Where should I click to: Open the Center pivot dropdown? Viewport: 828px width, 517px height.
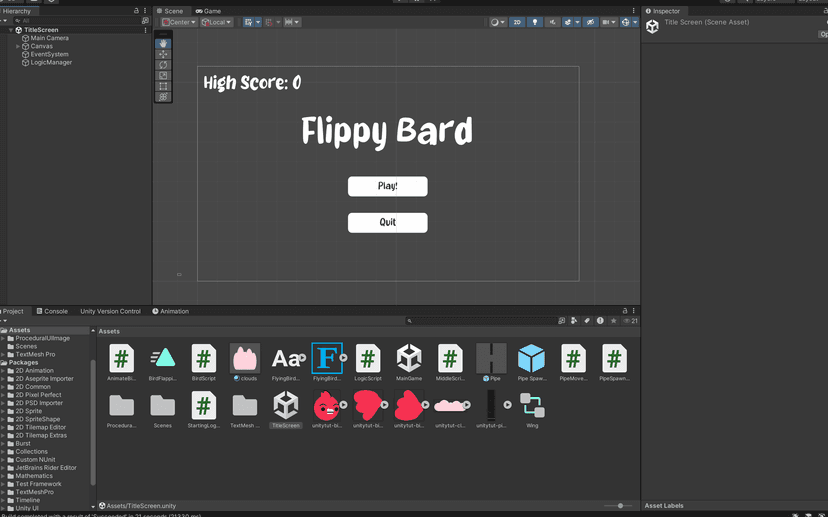click(178, 22)
